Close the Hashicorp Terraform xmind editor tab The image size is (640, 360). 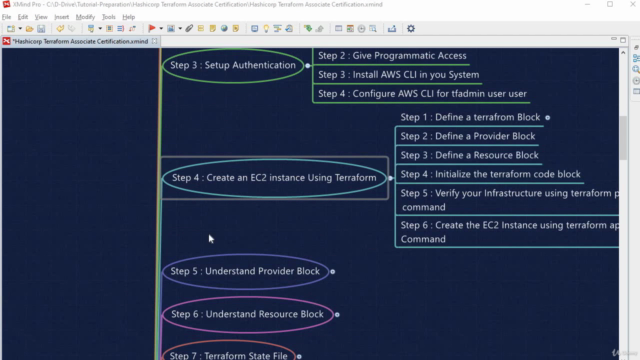154,41
